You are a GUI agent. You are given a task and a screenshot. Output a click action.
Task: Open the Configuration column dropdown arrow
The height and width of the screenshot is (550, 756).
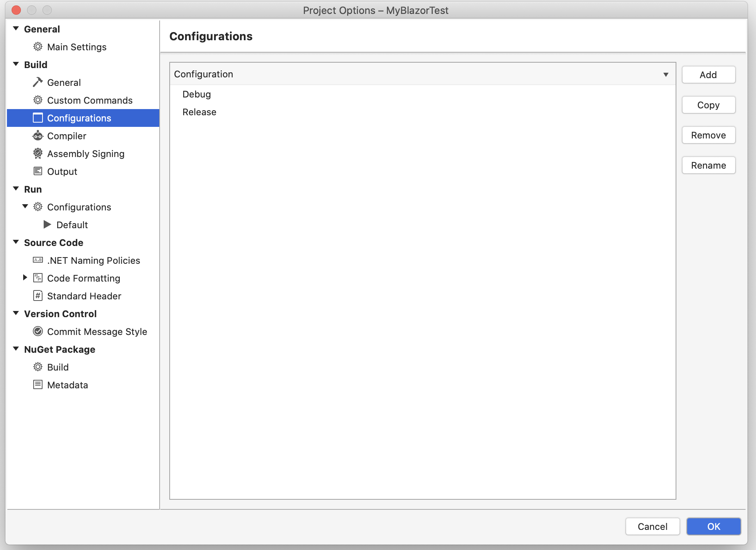click(666, 74)
